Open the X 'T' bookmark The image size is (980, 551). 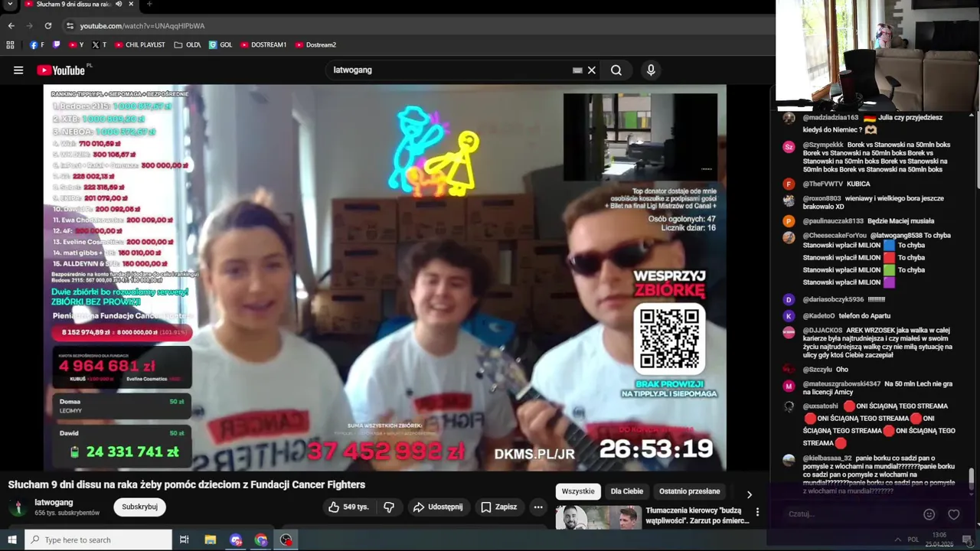pos(100,45)
